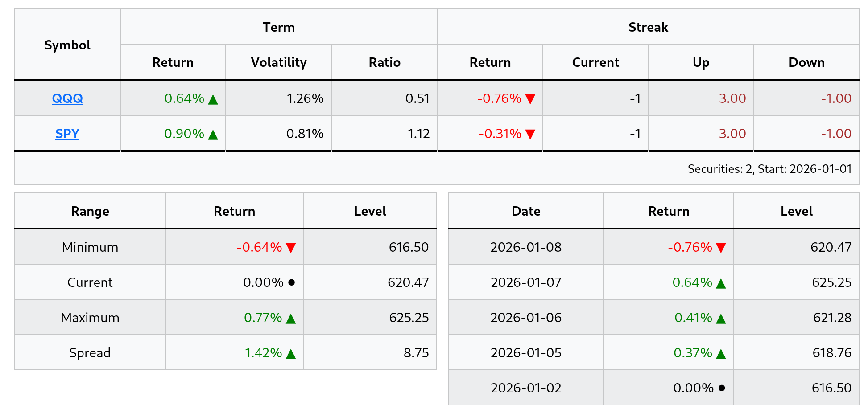Viewport: 868px width, 417px height.
Task: Click the Minimum row label
Action: (90, 247)
